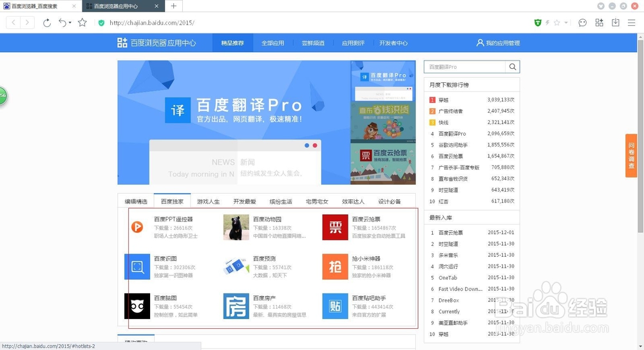Switch to the 编辑精选 category tab
Image resolution: width=644 pixels, height=350 pixels.
[x=136, y=201]
